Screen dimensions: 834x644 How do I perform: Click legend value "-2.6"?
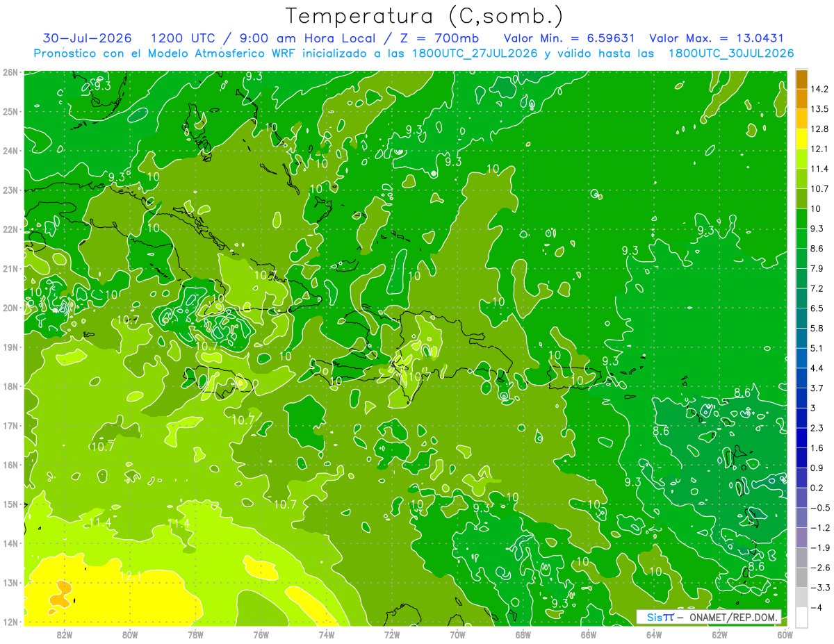click(x=819, y=567)
